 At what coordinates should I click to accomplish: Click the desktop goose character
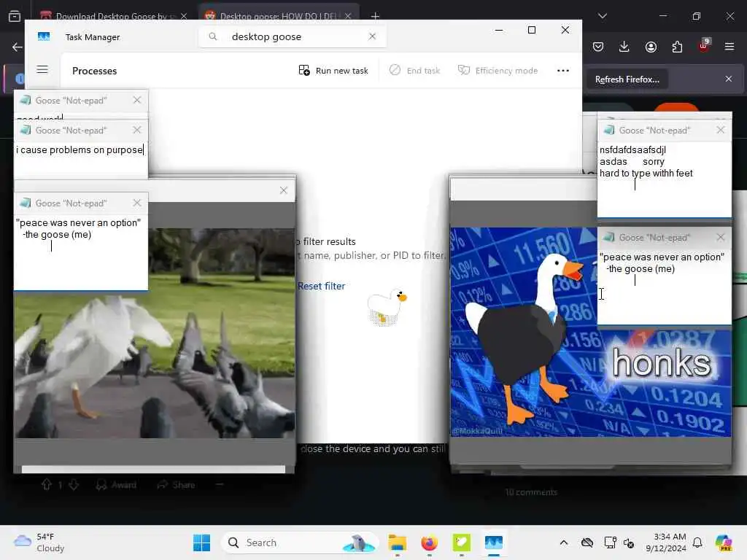(x=387, y=307)
